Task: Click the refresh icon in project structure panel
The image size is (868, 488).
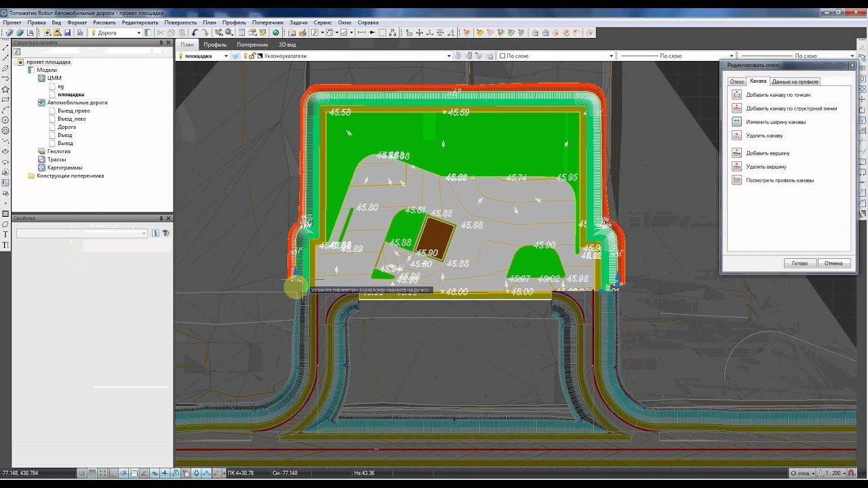Action: [17, 52]
